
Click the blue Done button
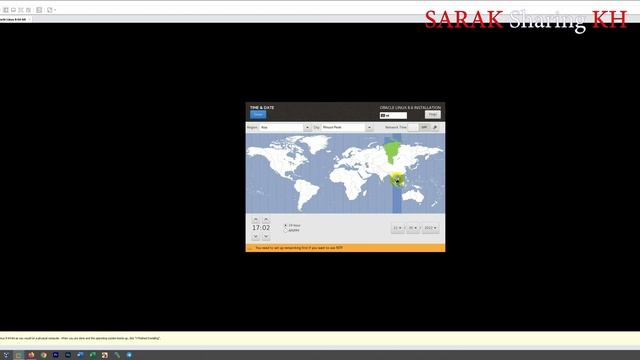click(x=258, y=115)
